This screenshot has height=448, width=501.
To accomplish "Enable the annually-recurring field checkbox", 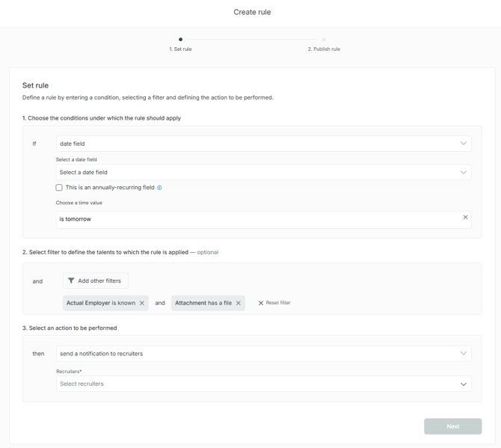I will pos(59,188).
